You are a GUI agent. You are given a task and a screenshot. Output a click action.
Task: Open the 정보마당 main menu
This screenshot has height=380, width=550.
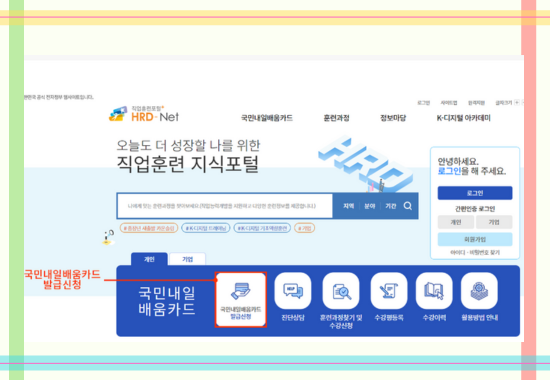click(x=393, y=118)
